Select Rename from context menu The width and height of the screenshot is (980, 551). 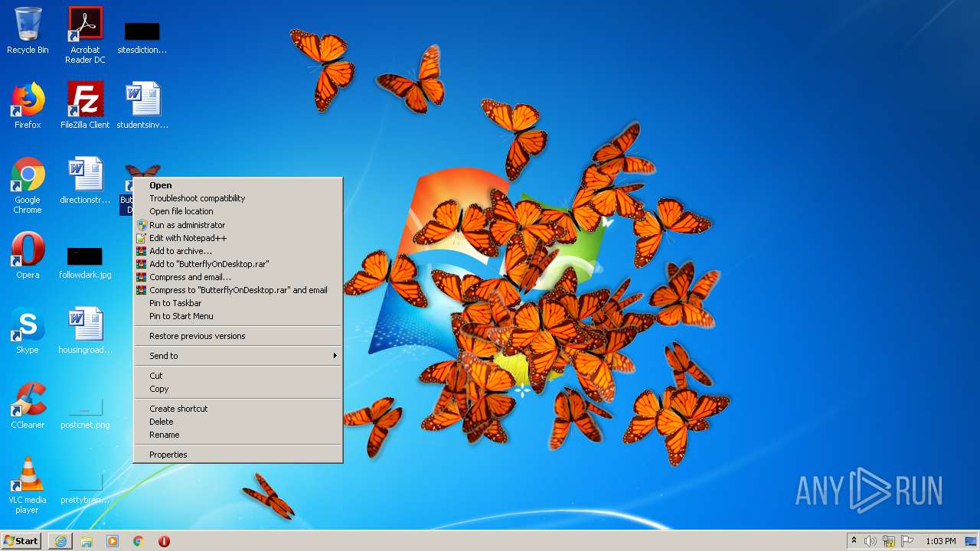pos(238,435)
